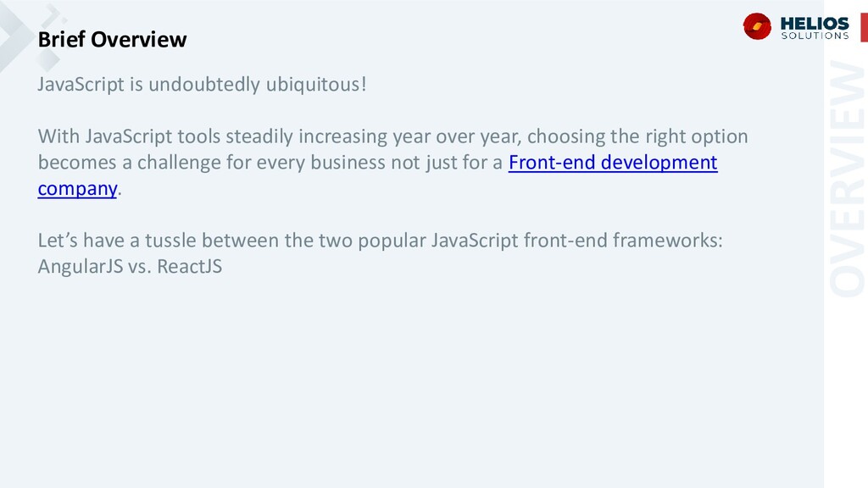Click the line starting 'Let's have a tussle'
The image size is (868, 488).
380,240
